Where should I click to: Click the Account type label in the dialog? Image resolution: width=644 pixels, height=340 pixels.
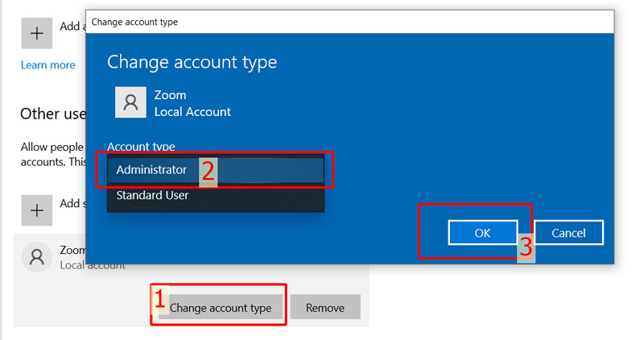(x=141, y=146)
